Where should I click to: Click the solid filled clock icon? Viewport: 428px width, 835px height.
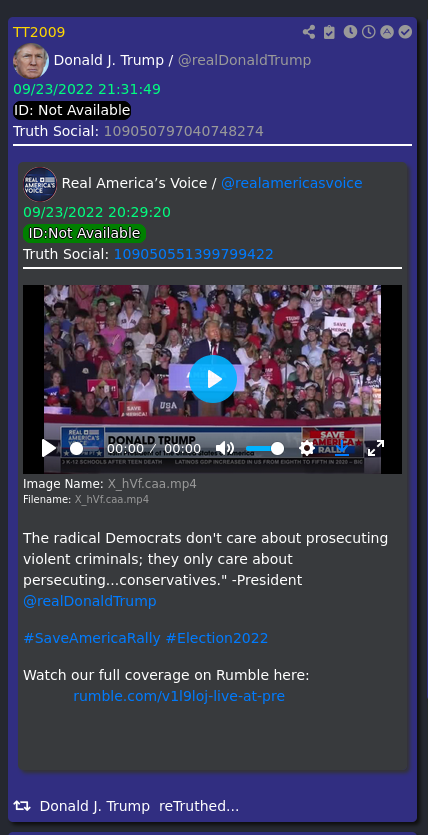coord(350,32)
